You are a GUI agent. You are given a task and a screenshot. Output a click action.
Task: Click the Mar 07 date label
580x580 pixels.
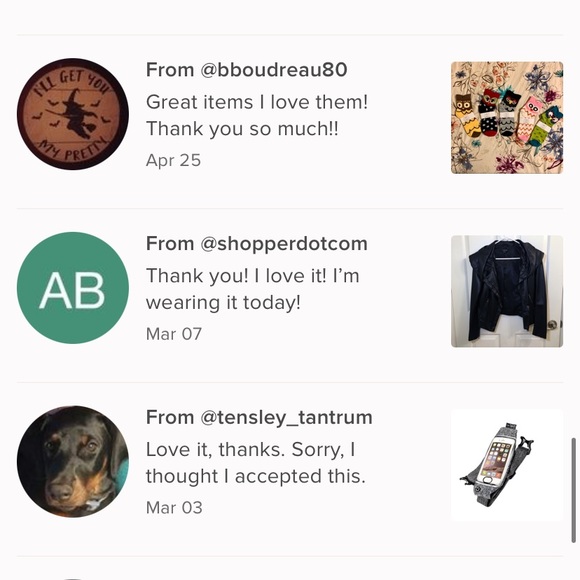[x=174, y=334]
